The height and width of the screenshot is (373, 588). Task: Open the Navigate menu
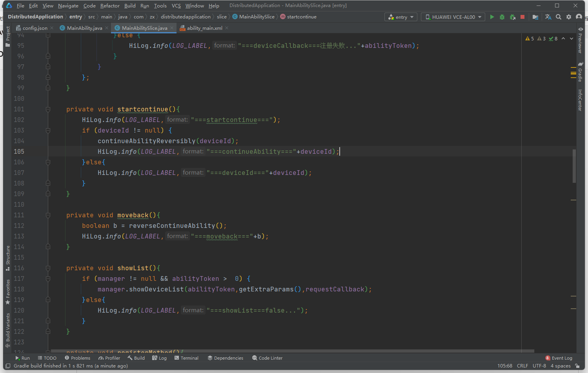68,5
